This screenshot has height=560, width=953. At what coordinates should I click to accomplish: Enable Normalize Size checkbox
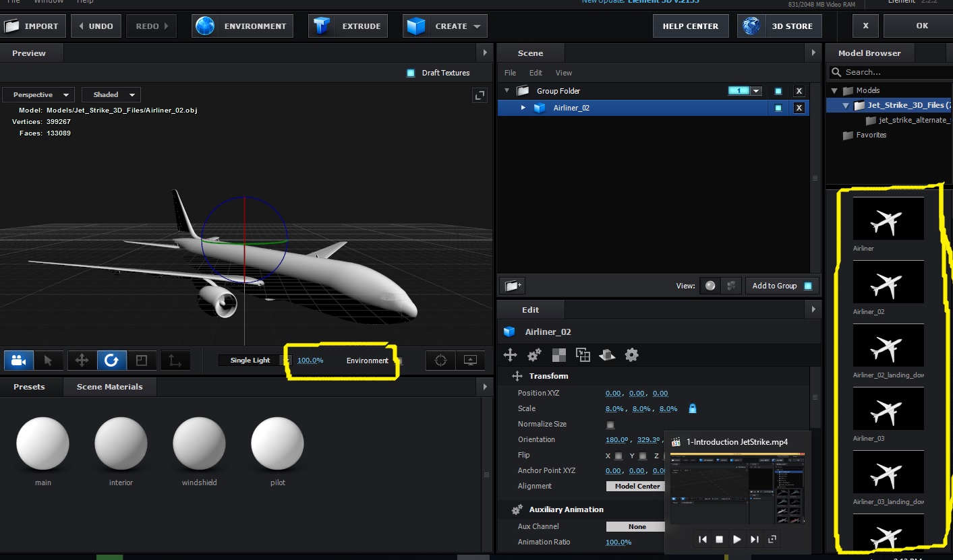pos(610,425)
